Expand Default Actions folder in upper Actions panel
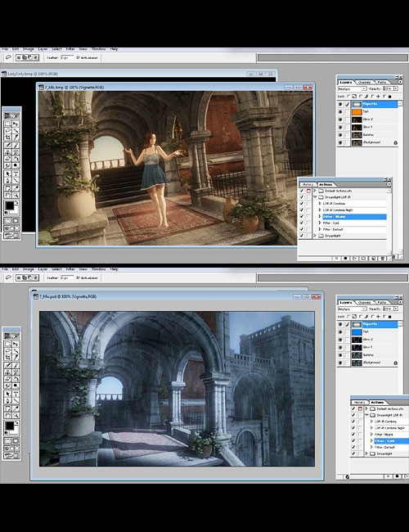Screen dimensions: 409x532 [315, 191]
